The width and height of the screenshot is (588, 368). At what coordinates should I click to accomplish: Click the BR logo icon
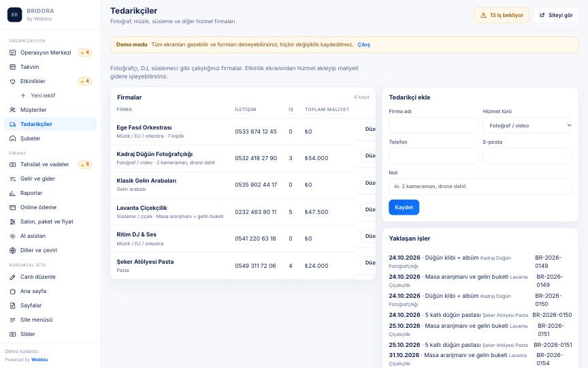pos(14,14)
